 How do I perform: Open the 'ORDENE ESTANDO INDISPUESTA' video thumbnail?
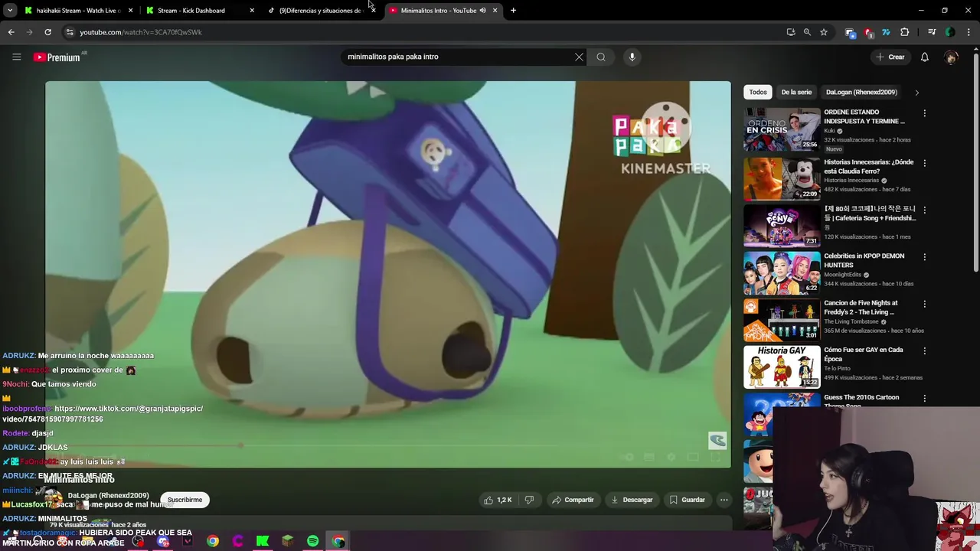click(x=782, y=129)
